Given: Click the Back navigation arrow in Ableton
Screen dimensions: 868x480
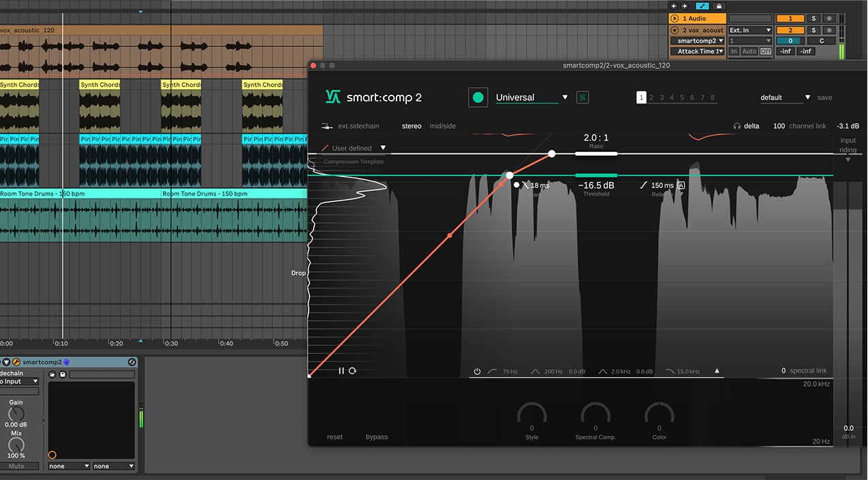Looking at the screenshot, I should coord(674,6).
